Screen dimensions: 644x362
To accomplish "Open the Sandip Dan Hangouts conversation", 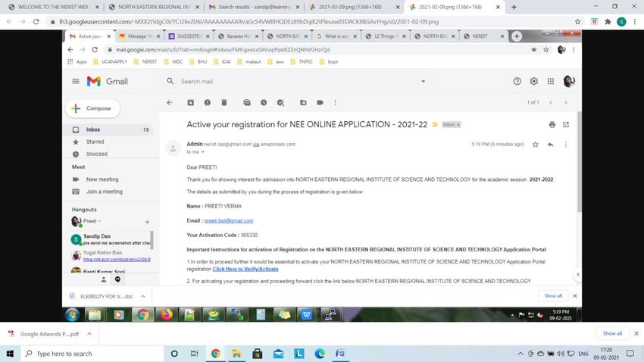I will coord(110,239).
